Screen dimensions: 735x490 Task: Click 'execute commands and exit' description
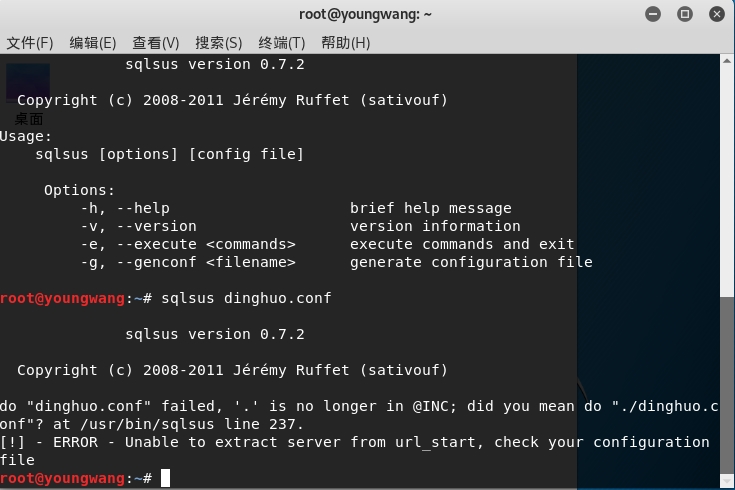pos(462,244)
